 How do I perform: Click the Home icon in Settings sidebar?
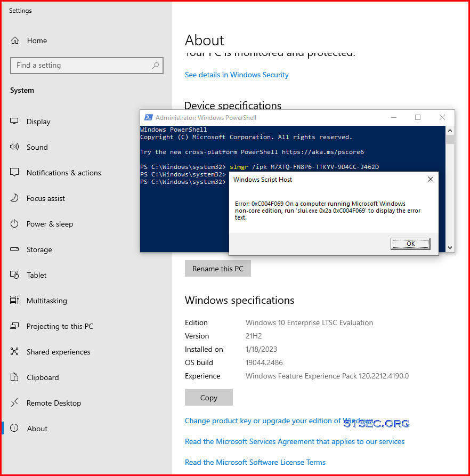pos(15,41)
